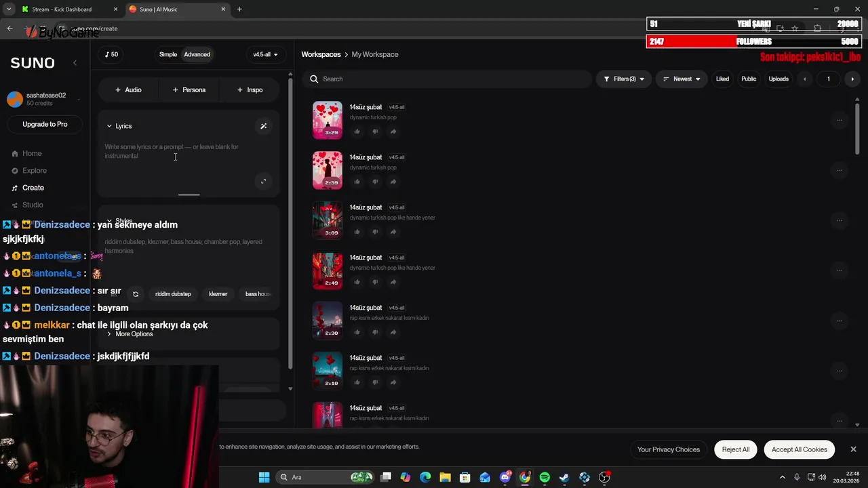The height and width of the screenshot is (488, 868).
Task: Click Accept All Cookies
Action: (x=800, y=449)
